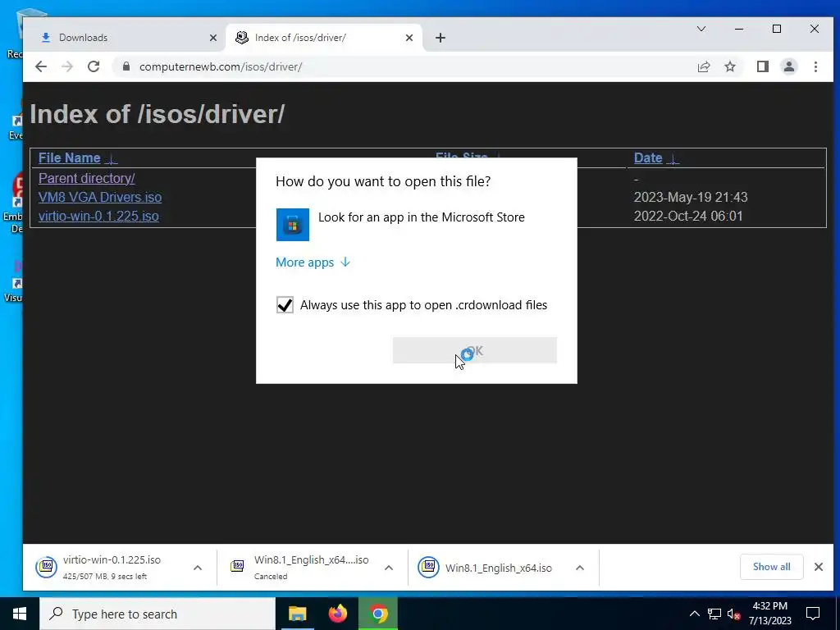The image size is (840, 630).
Task: Click the 2022-Oct-24 06:01 date cell
Action: 688,216
